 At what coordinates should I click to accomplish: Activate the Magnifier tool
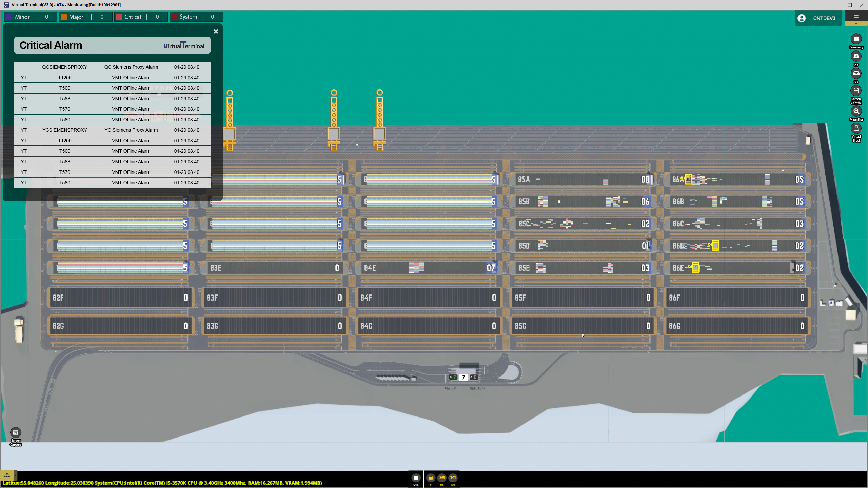tap(856, 111)
